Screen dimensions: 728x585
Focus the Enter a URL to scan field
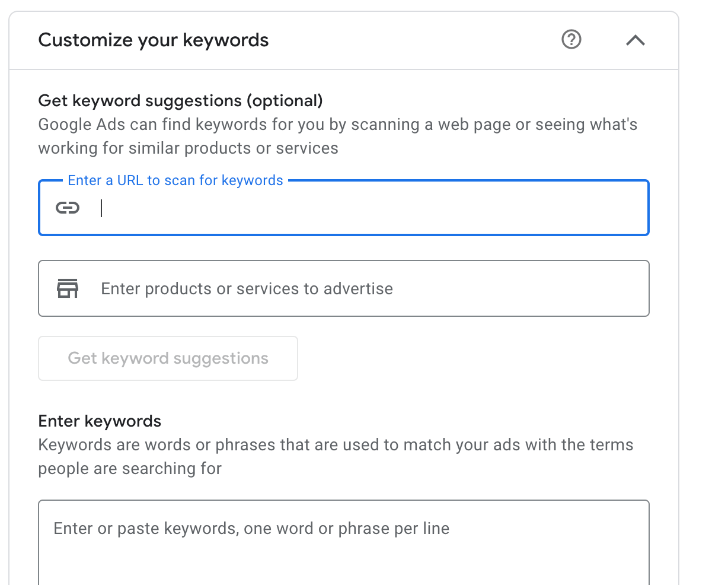[x=344, y=208]
